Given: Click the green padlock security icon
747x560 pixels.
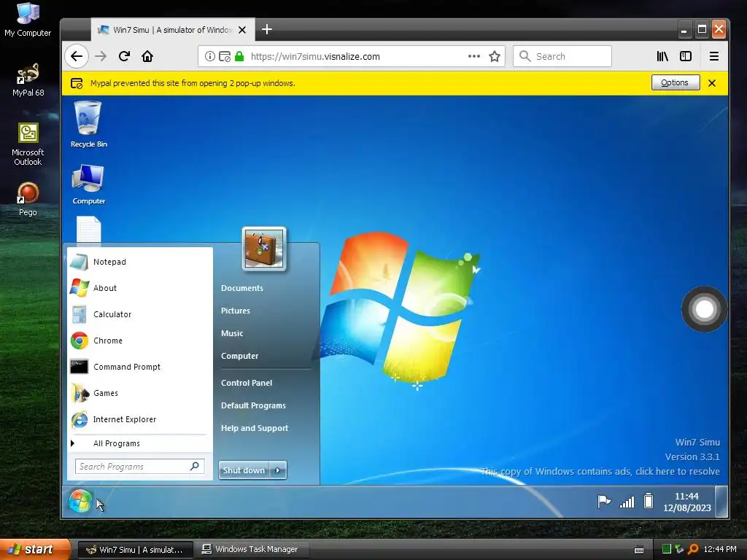Looking at the screenshot, I should point(239,56).
